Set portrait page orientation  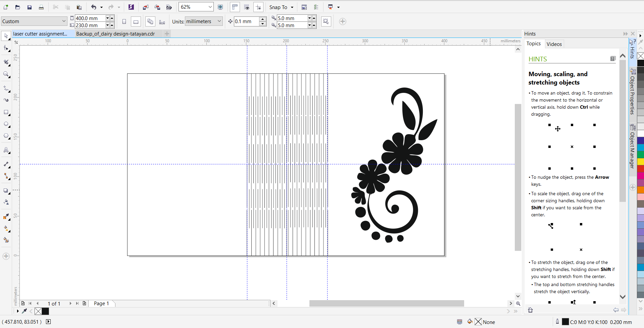click(x=124, y=21)
